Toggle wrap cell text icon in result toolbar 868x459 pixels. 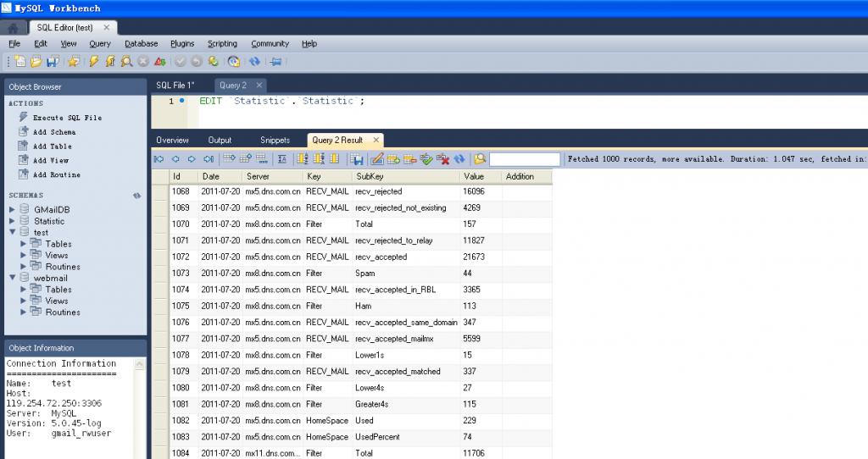click(281, 159)
